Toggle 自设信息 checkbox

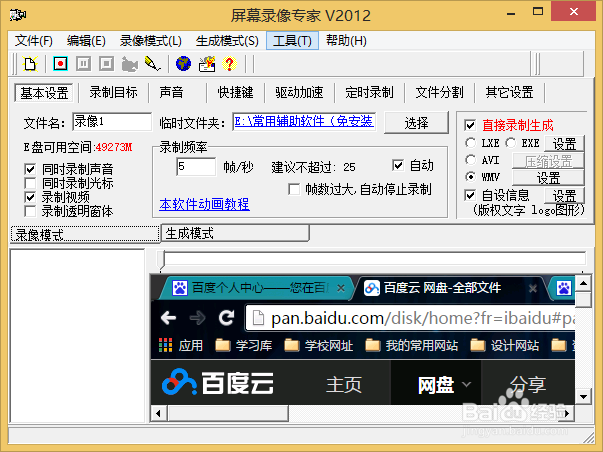point(470,195)
